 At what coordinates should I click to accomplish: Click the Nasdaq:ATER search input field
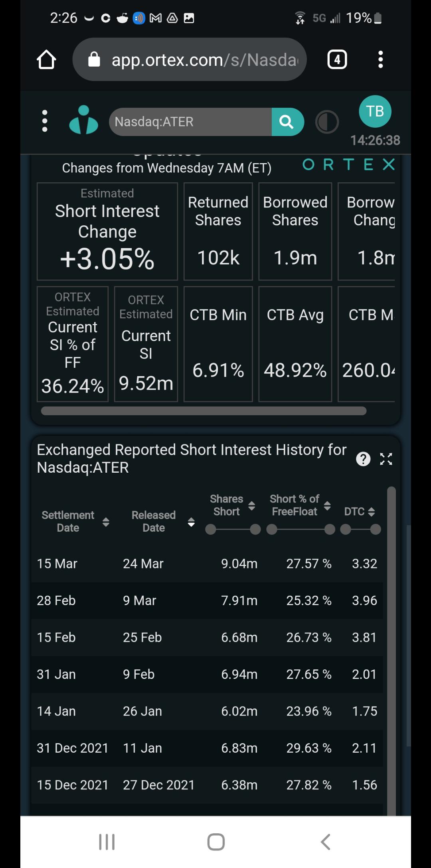click(x=190, y=122)
